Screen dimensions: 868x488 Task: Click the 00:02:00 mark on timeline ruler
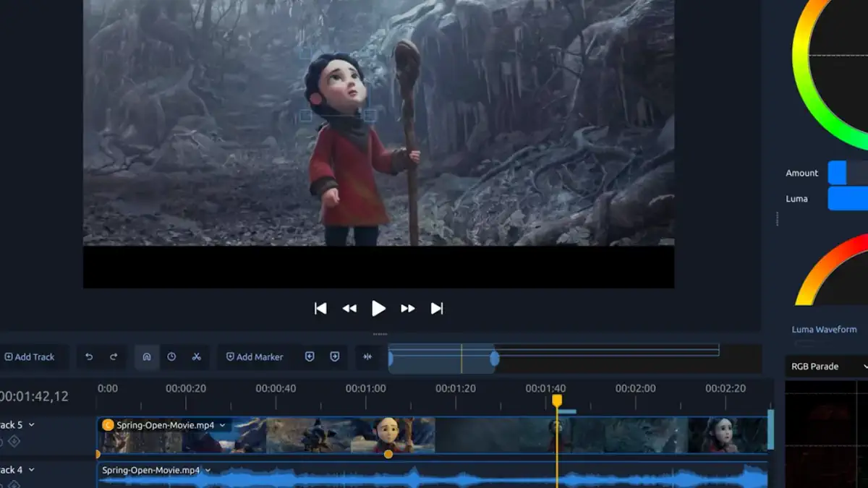tap(636, 388)
